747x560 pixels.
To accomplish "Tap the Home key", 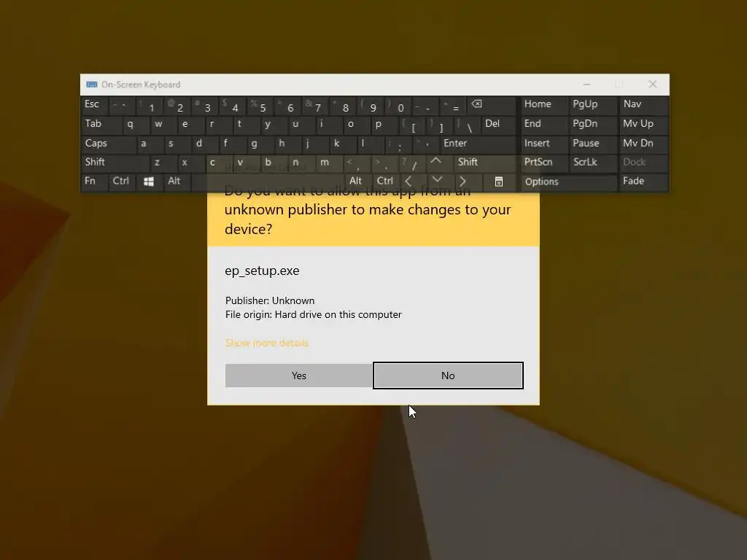I will point(543,105).
